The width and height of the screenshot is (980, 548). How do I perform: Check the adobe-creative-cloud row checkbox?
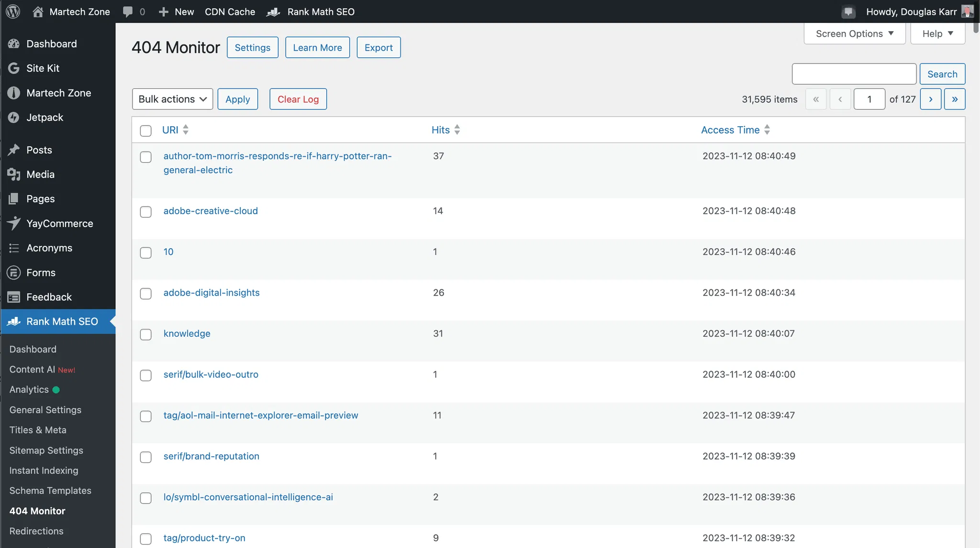[x=145, y=212]
